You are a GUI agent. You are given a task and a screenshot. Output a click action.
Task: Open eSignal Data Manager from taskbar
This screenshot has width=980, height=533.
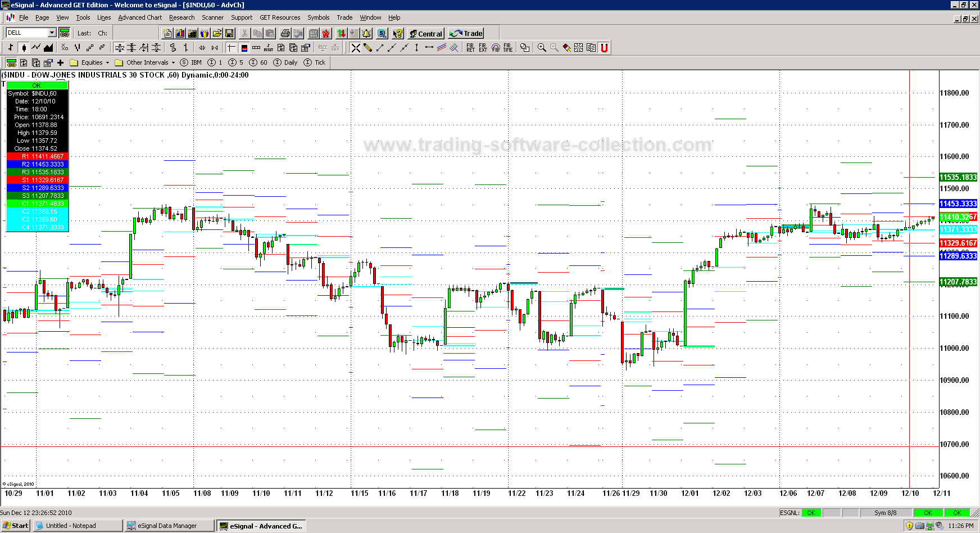click(x=167, y=526)
